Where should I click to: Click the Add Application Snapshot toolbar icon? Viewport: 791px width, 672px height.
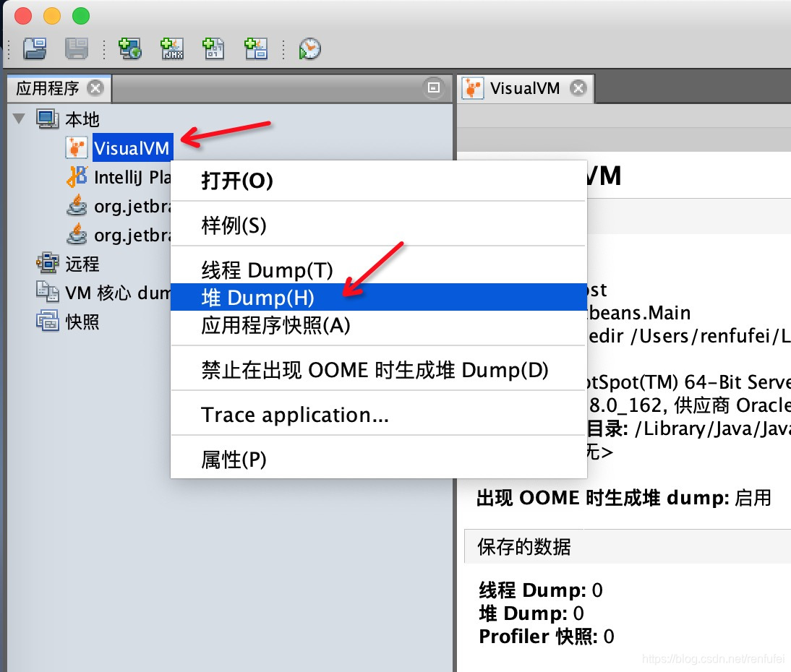click(255, 48)
